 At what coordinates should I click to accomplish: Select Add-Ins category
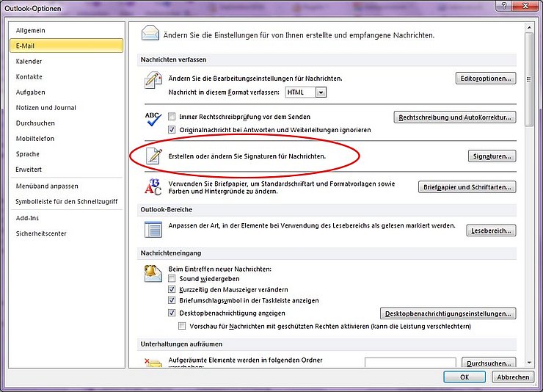tap(67, 218)
